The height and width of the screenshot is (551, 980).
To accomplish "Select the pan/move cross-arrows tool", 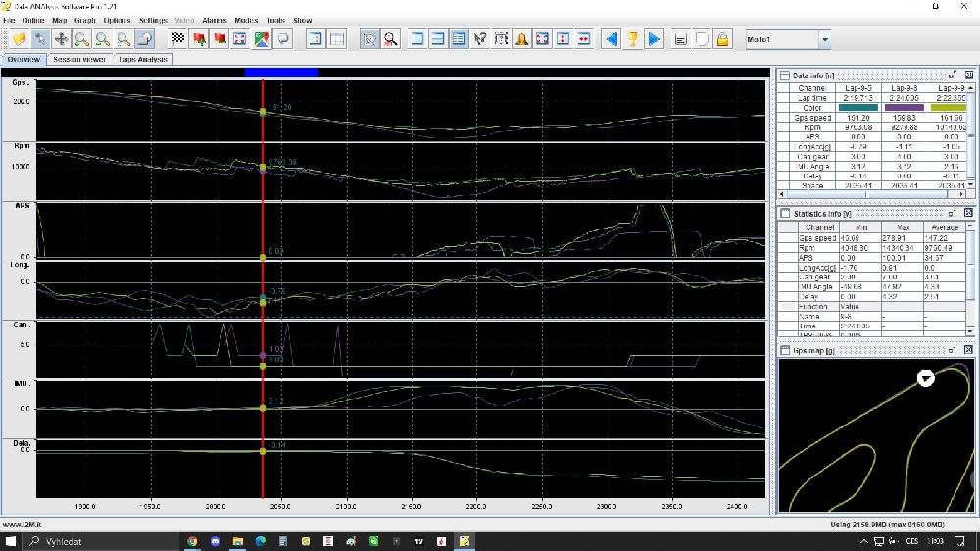I will pos(61,39).
